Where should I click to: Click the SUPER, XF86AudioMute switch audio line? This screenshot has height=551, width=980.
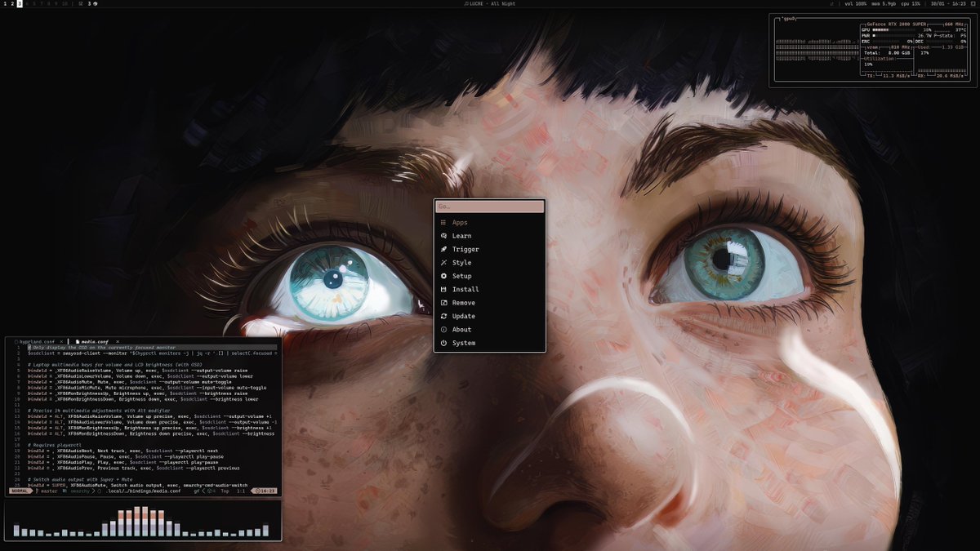[137, 485]
